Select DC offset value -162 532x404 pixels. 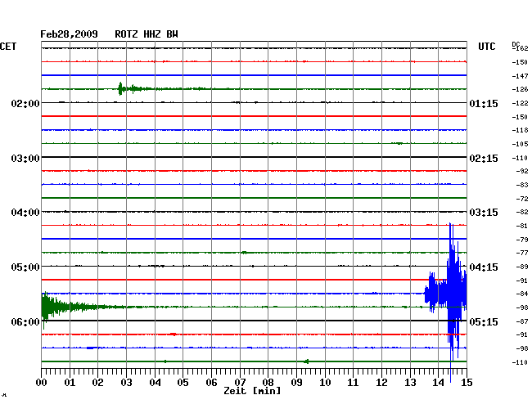pos(520,48)
